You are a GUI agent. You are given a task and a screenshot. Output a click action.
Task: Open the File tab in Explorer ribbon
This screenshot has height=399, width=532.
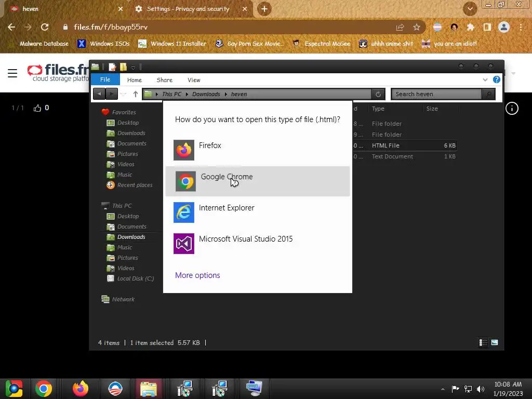tap(105, 79)
